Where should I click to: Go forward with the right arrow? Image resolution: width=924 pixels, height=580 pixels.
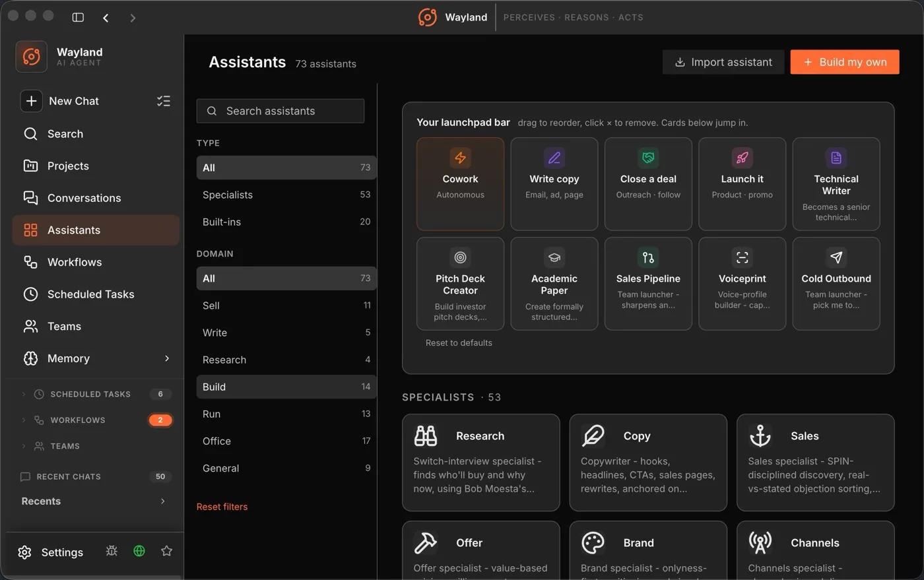click(133, 18)
